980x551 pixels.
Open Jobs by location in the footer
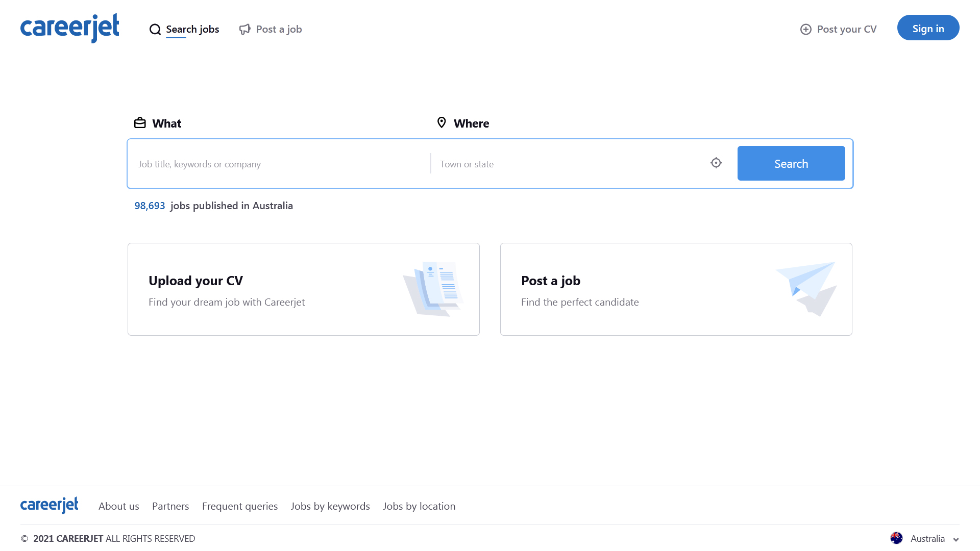pyautogui.click(x=419, y=506)
